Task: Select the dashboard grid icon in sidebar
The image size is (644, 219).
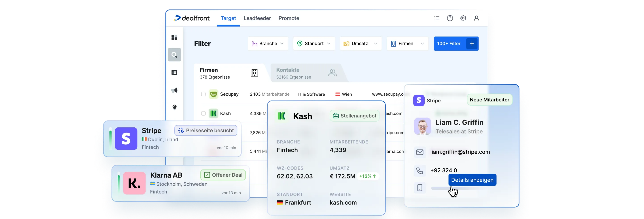Action: tap(174, 37)
